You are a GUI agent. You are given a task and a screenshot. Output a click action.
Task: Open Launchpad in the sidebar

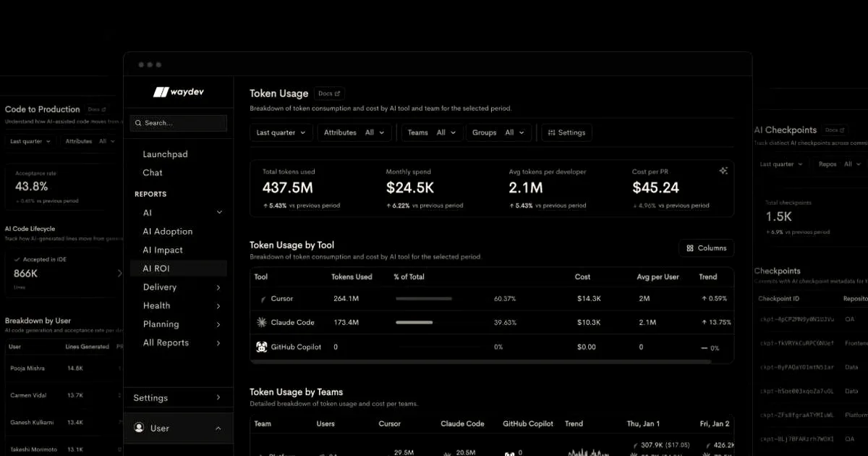click(x=166, y=154)
